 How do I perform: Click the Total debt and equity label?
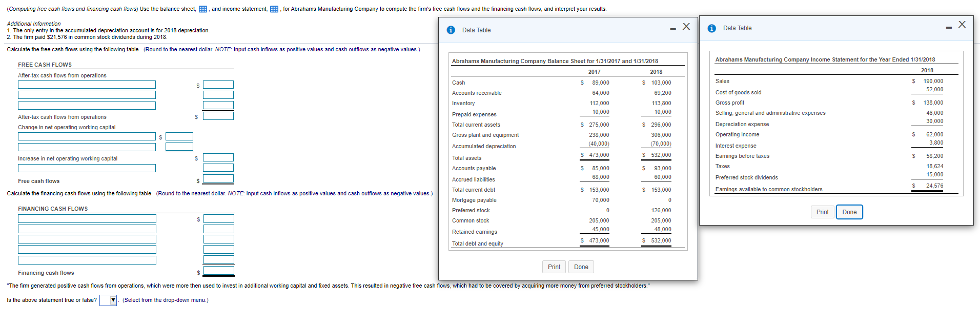click(x=478, y=243)
